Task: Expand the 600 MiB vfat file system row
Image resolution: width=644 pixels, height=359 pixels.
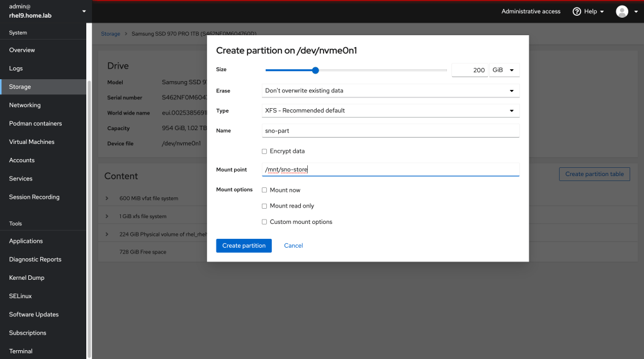Action: 107,199
